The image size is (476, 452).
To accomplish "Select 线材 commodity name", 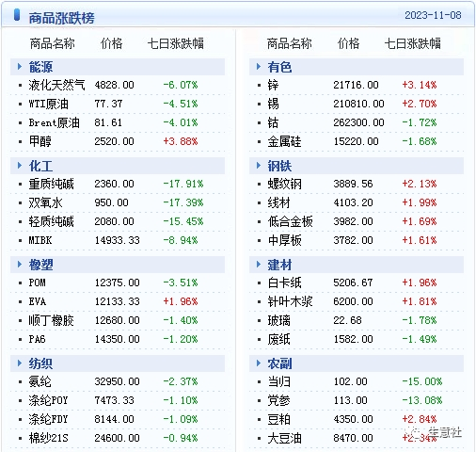I will click(x=278, y=202).
